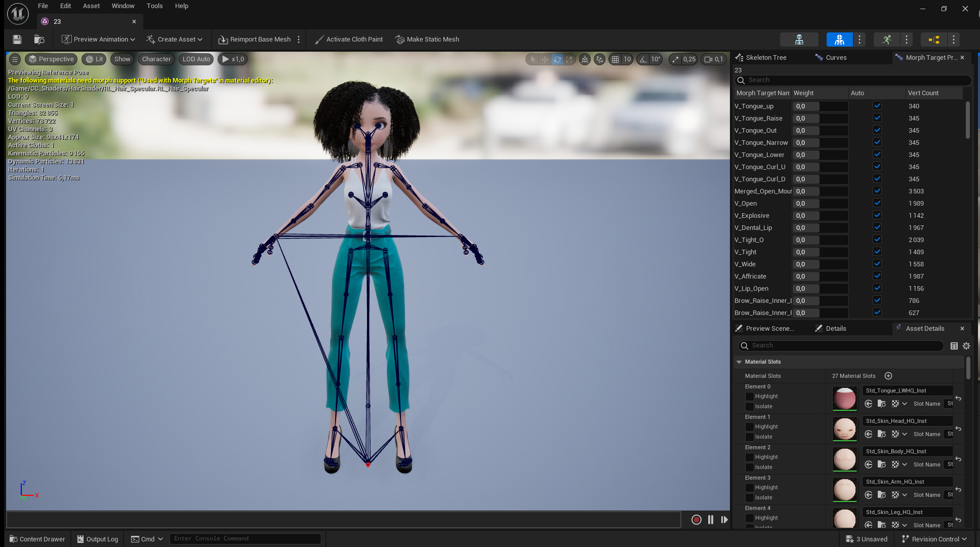The image size is (980, 547).
Task: Open the Content Drawer
Action: [x=37, y=539]
